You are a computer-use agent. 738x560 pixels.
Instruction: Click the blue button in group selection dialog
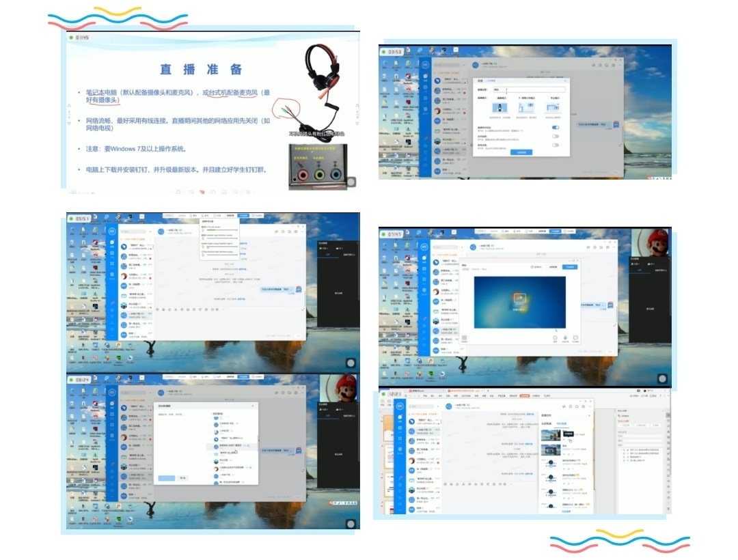click(x=167, y=478)
